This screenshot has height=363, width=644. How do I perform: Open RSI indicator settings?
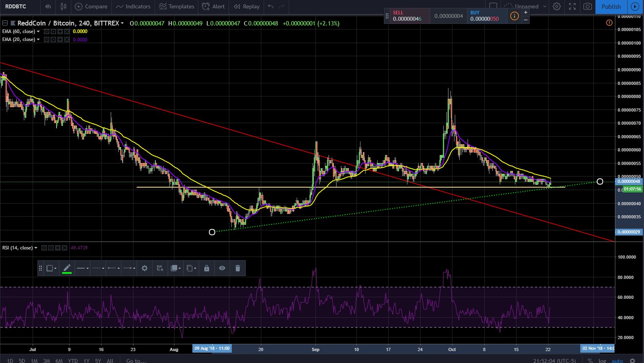click(51, 248)
